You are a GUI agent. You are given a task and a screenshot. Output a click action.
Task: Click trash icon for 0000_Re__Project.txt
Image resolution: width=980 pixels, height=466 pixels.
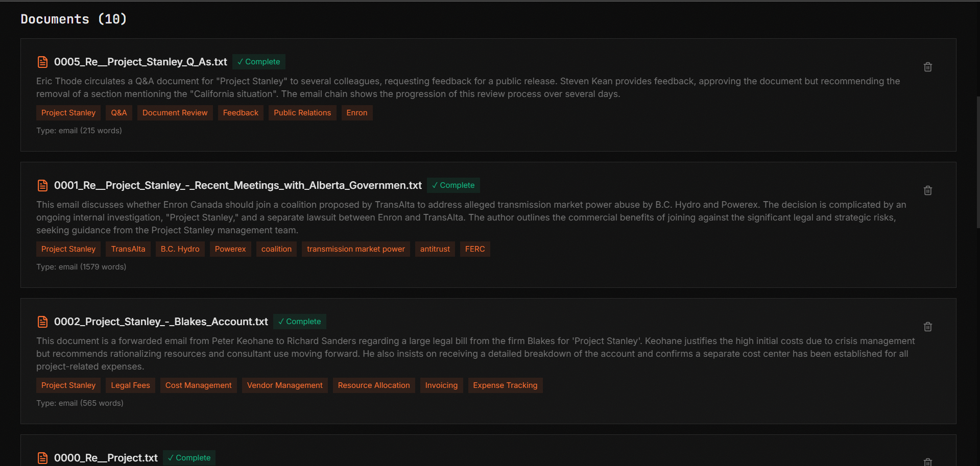[927, 461]
